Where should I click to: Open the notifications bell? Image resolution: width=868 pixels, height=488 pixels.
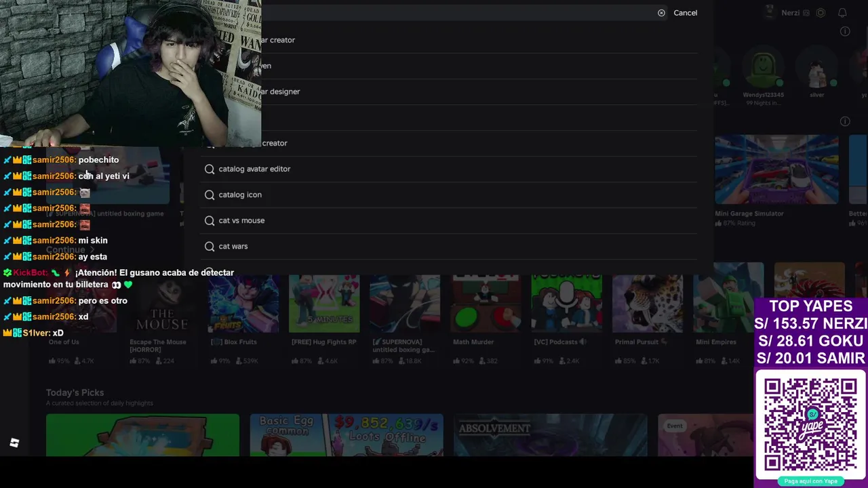pos(842,13)
